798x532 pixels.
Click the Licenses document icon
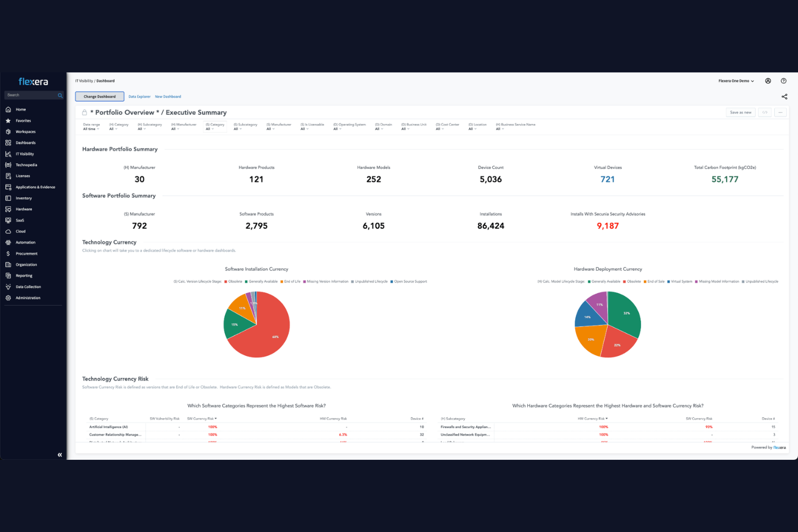pos(8,176)
